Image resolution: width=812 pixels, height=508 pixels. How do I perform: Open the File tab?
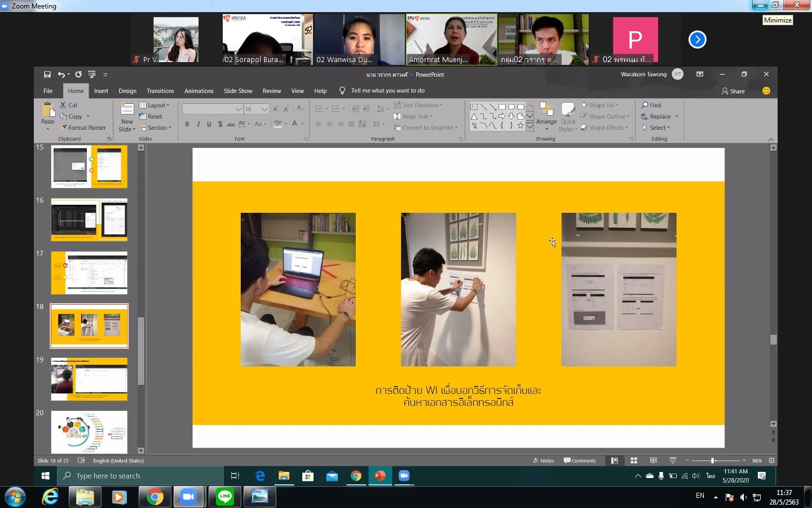(48, 91)
